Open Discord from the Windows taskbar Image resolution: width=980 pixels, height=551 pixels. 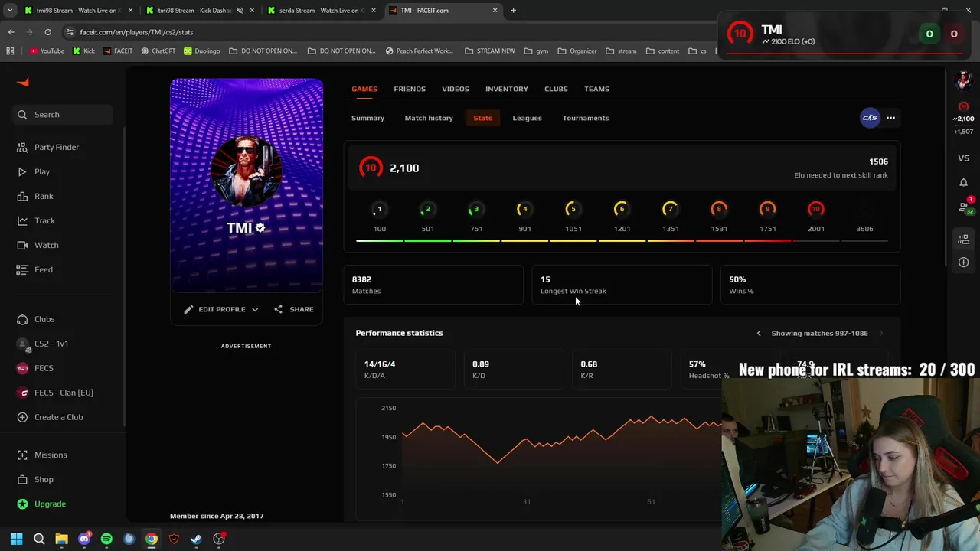click(84, 539)
